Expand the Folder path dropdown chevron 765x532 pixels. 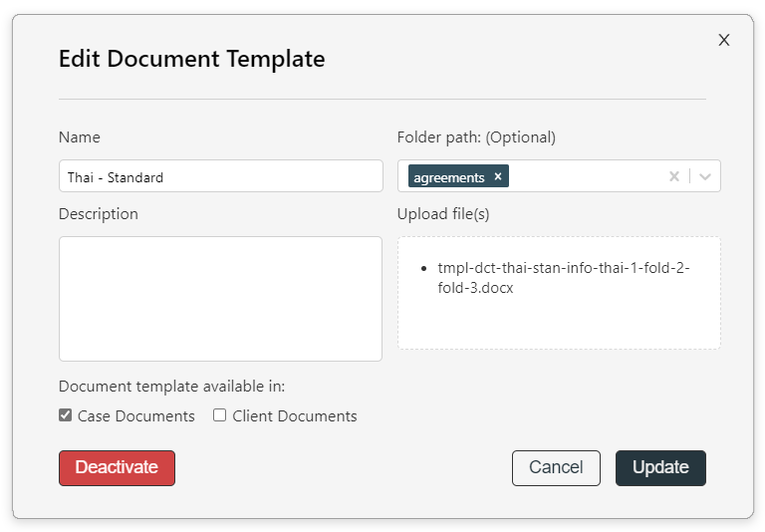point(704,176)
